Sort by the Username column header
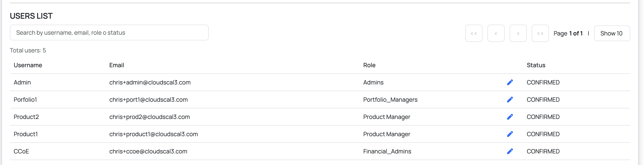Image resolution: width=644 pixels, height=165 pixels. tap(28, 65)
